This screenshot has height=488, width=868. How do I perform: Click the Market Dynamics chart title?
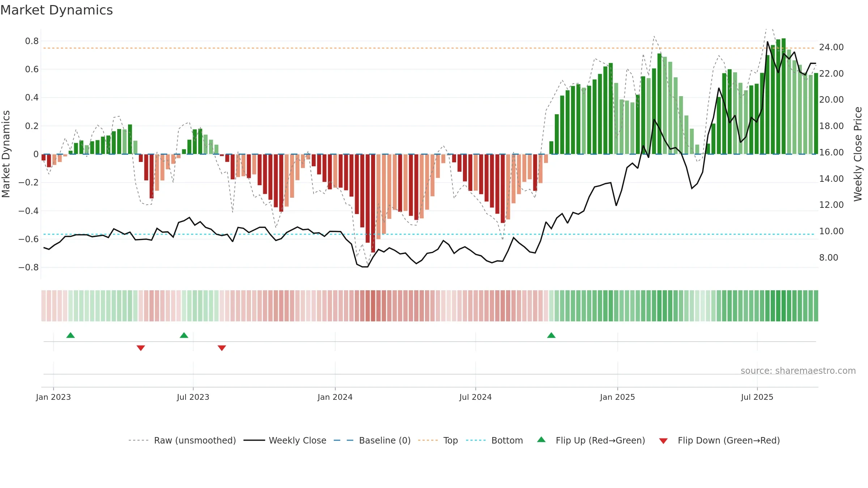pyautogui.click(x=56, y=10)
